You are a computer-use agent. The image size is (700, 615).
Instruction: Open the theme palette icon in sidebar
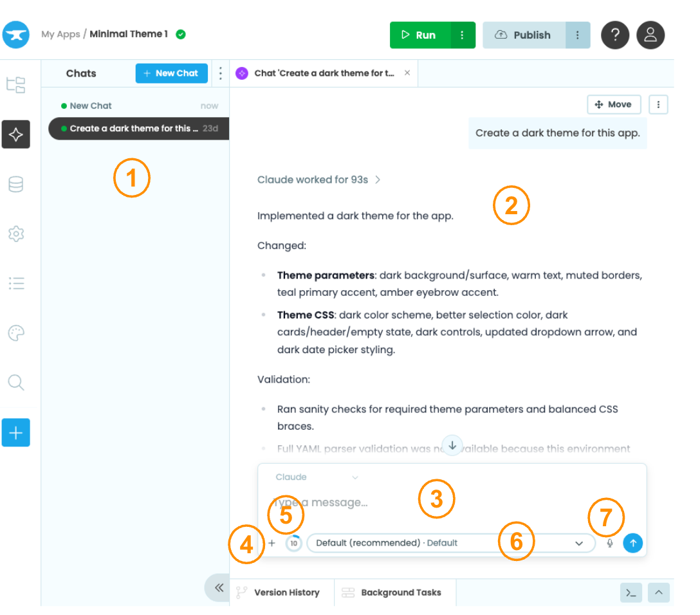(16, 333)
